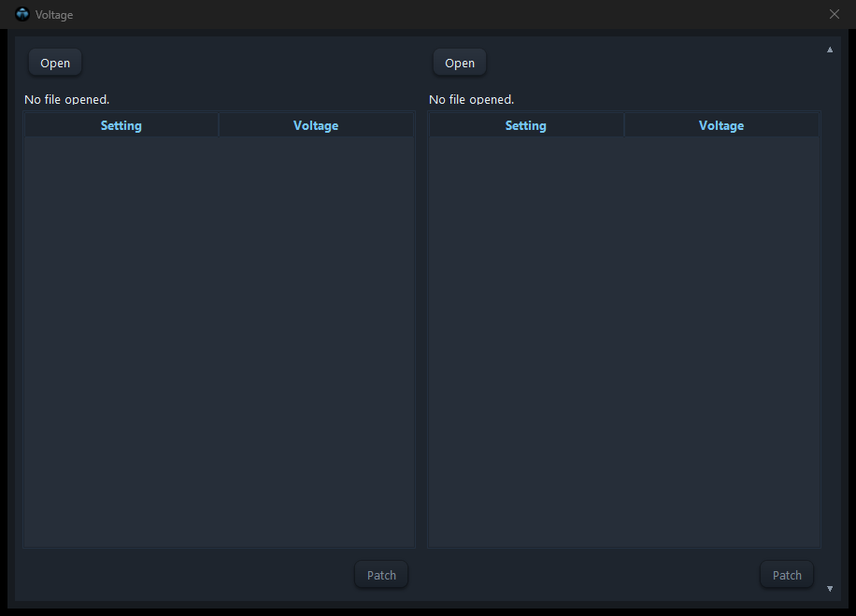Click divider between left Setting and Voltage headers

(219, 125)
